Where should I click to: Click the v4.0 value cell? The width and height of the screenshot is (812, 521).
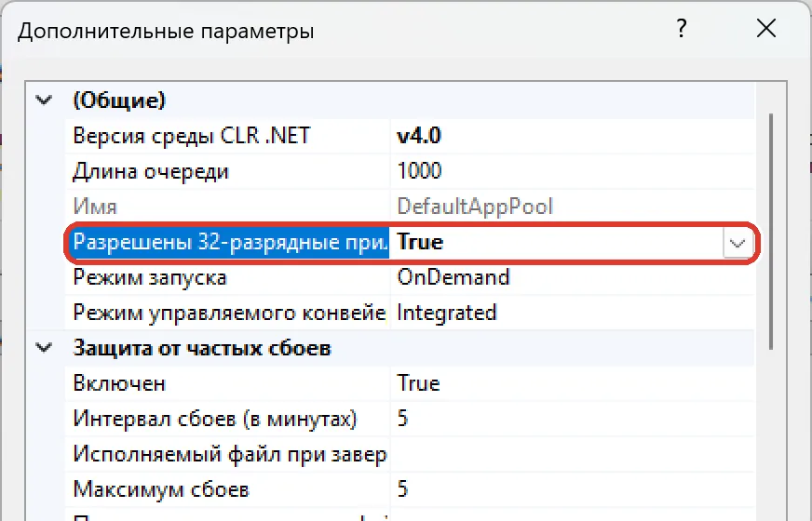(x=572, y=136)
